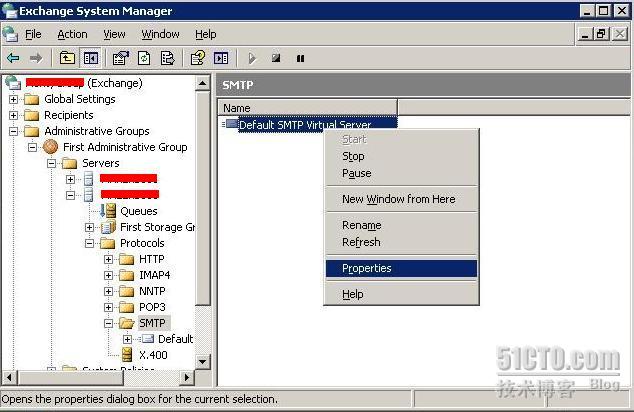634x412 pixels.
Task: Expand the POP3 protocol node
Action: coord(108,307)
